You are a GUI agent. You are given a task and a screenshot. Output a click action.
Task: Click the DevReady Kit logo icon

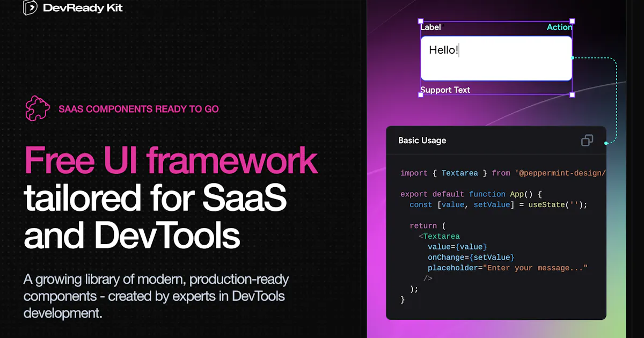31,8
